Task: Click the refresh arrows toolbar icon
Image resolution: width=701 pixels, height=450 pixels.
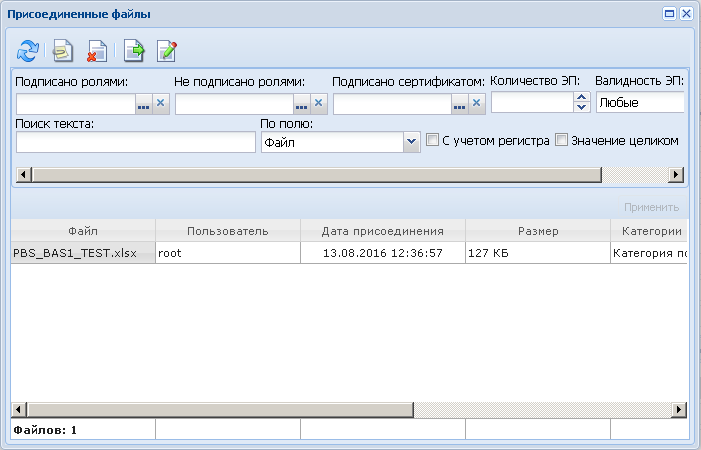Action: tap(28, 50)
